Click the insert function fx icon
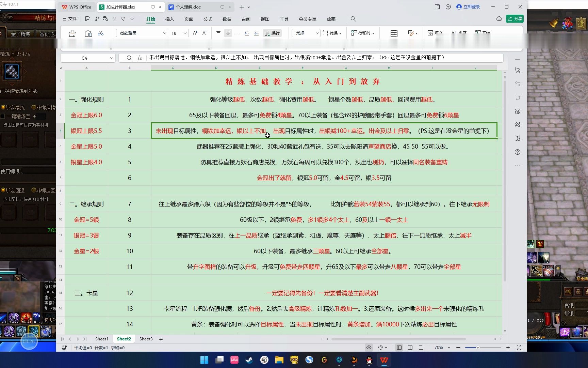The width and height of the screenshot is (588, 368). (x=140, y=58)
